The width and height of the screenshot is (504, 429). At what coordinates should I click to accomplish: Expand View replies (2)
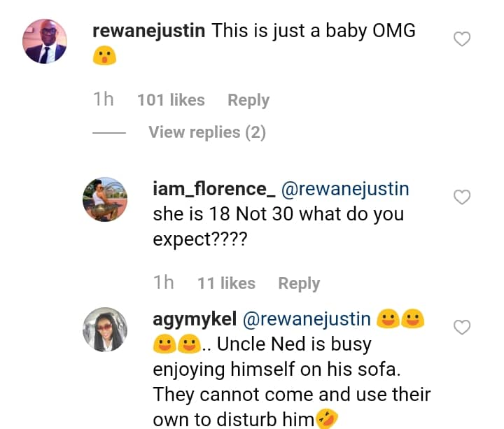[x=206, y=132]
